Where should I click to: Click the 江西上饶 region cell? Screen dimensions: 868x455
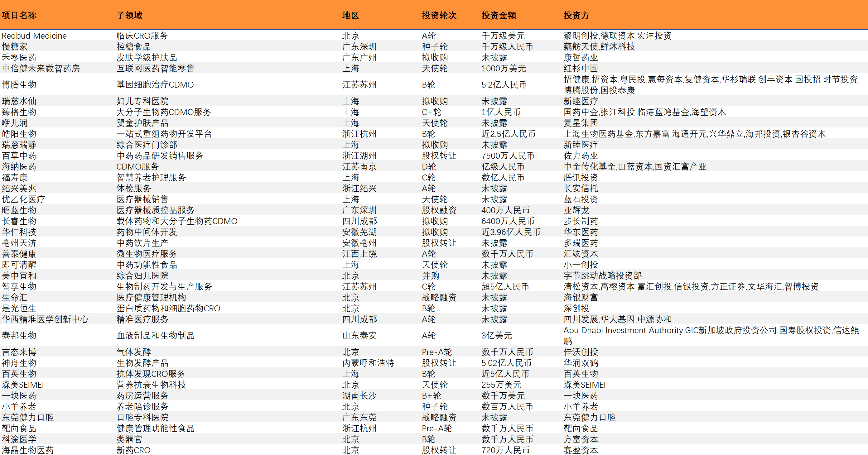pos(359,254)
